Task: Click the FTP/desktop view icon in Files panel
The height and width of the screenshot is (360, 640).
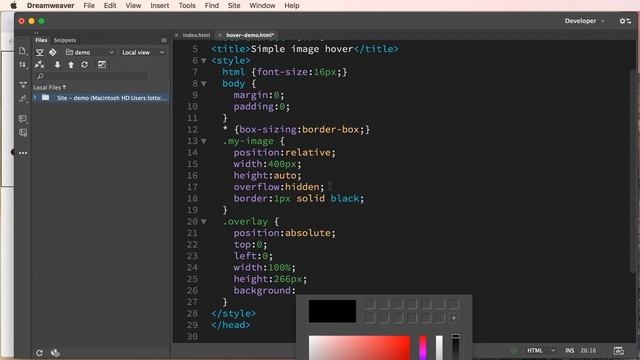Action: pyautogui.click(x=40, y=52)
